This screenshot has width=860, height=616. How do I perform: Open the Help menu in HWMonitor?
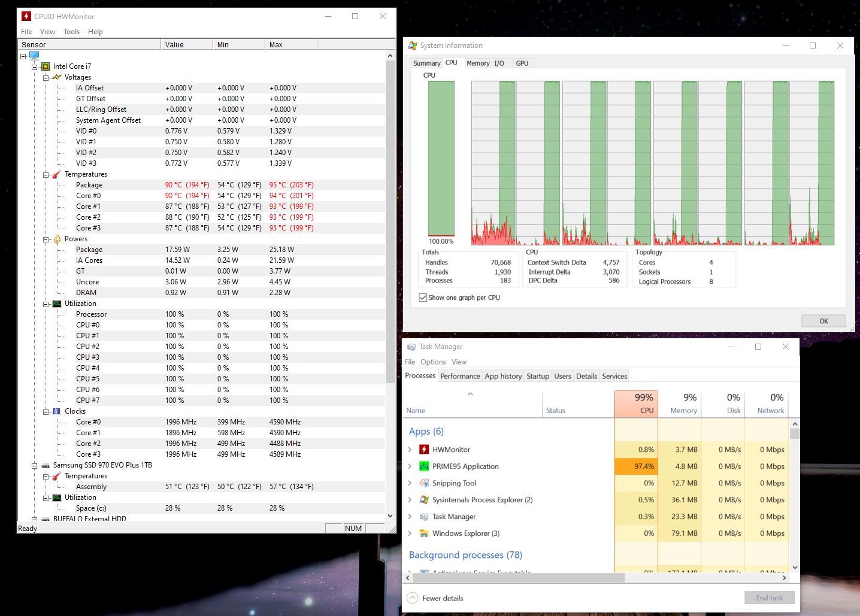click(x=95, y=32)
